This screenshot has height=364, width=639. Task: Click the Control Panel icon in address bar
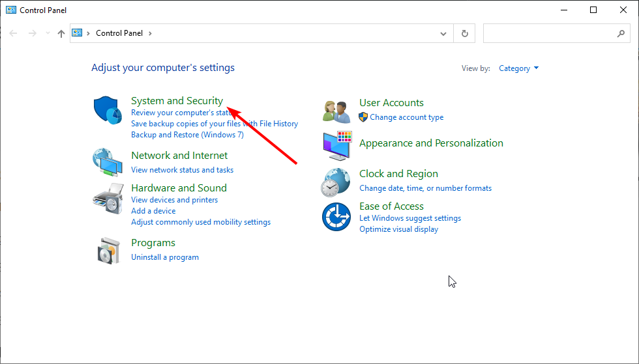tap(77, 33)
